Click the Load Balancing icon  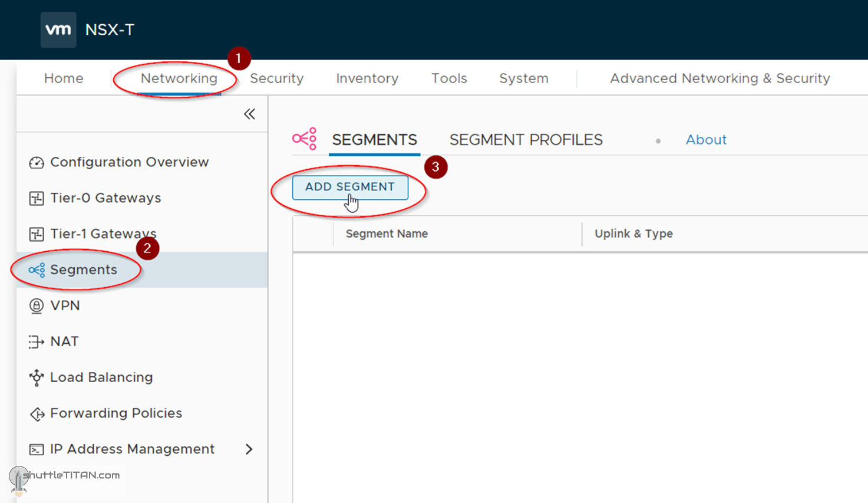pos(37,378)
